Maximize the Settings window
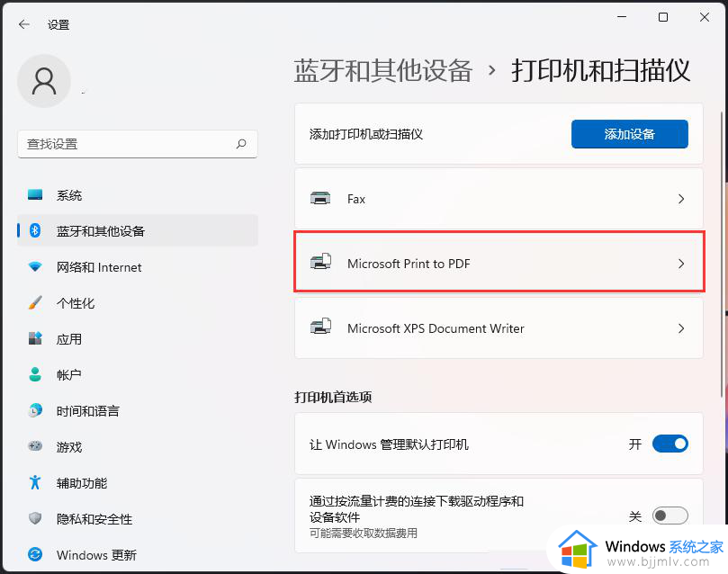This screenshot has width=728, height=574. click(663, 17)
